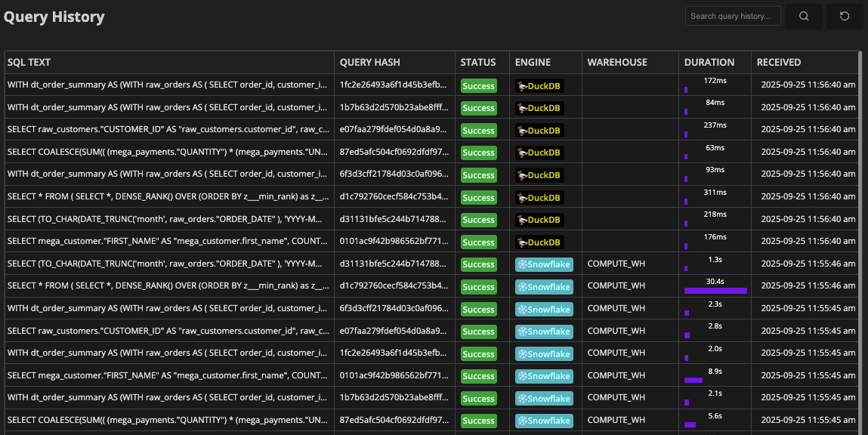Screen dimensions: 868x435
Task: Click the DuckDB engine badge for the 311ms query
Action: [x=539, y=198]
